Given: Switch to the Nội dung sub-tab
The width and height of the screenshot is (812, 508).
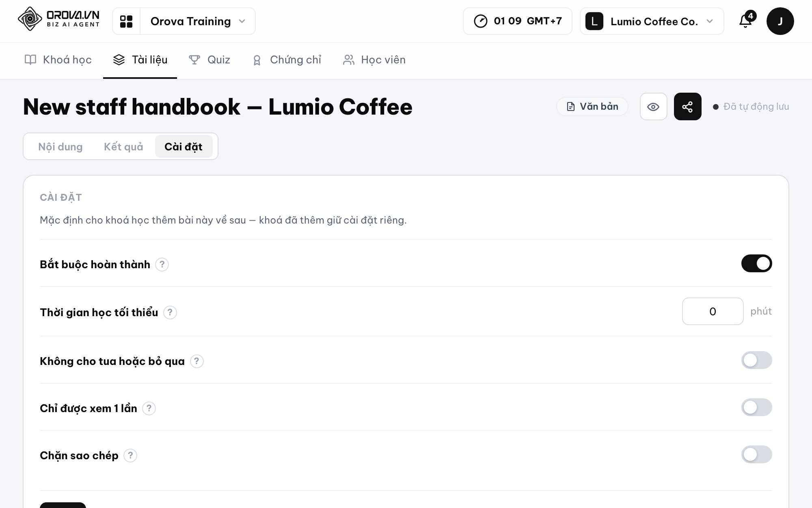Looking at the screenshot, I should click(x=60, y=147).
